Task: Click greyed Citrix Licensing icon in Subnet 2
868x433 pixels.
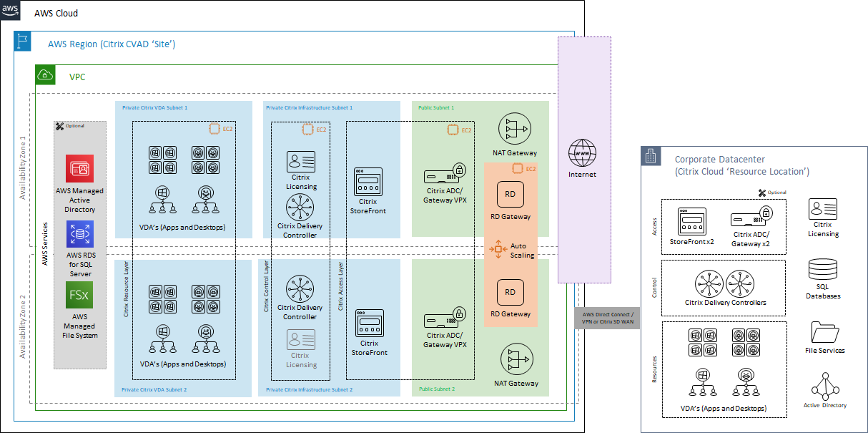Action: tap(300, 339)
